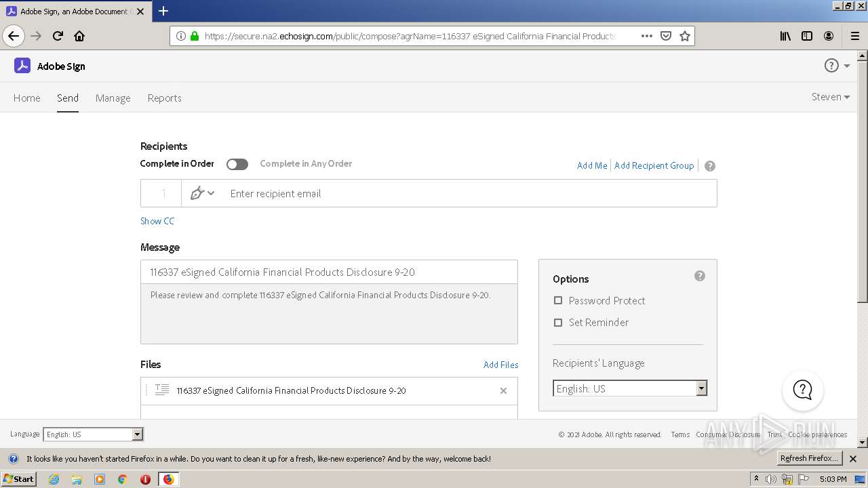Image resolution: width=868 pixels, height=488 pixels.
Task: Toggle Complete in Order switch
Action: point(237,164)
